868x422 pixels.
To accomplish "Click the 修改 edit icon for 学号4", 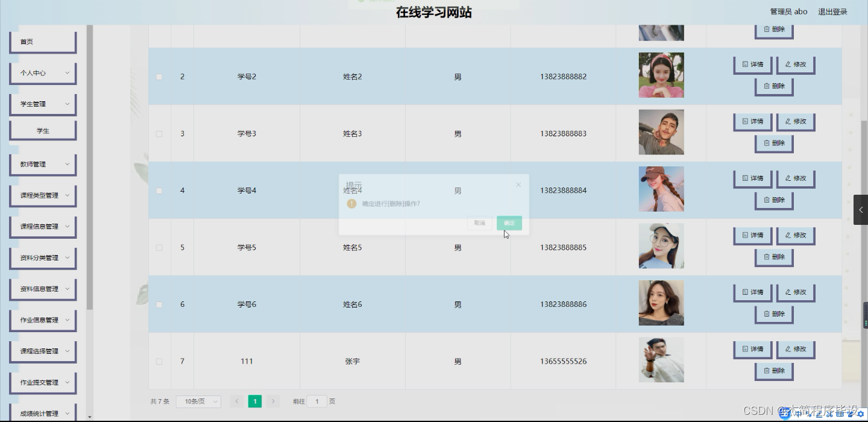I will tap(796, 178).
